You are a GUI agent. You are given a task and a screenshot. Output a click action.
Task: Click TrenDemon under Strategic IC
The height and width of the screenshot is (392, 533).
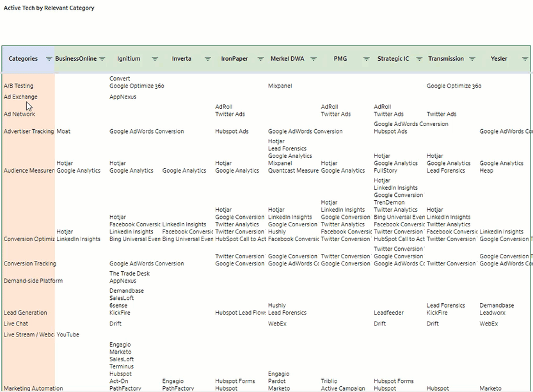tap(389, 203)
